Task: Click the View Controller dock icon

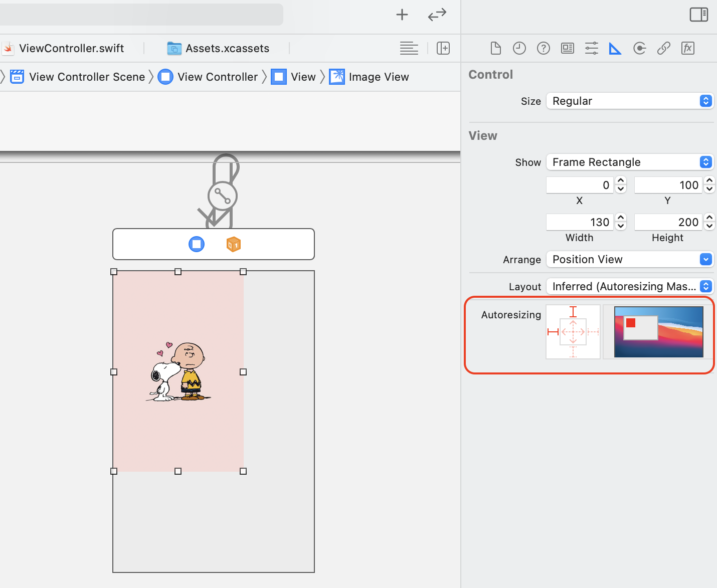Action: (x=197, y=244)
